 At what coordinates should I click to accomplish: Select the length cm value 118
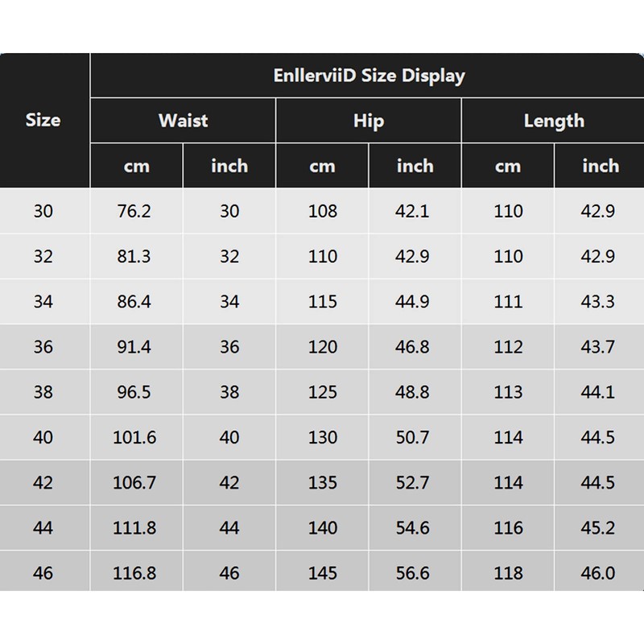click(508, 574)
